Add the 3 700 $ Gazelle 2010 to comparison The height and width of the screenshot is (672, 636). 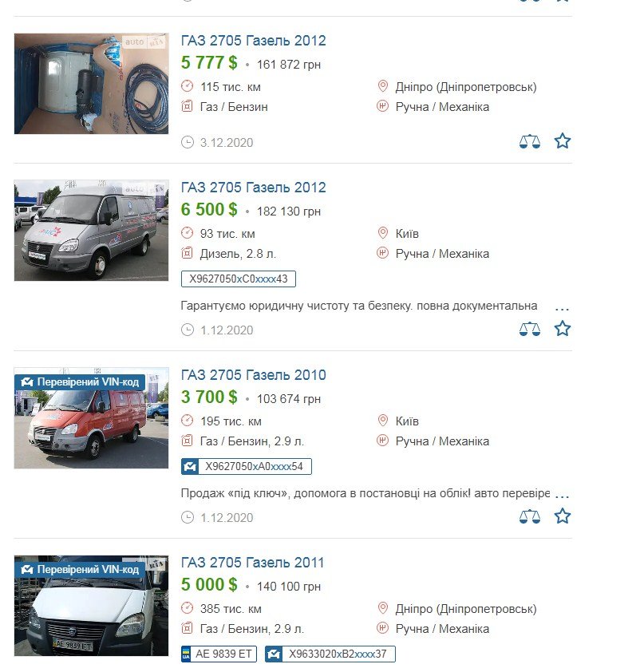(529, 516)
